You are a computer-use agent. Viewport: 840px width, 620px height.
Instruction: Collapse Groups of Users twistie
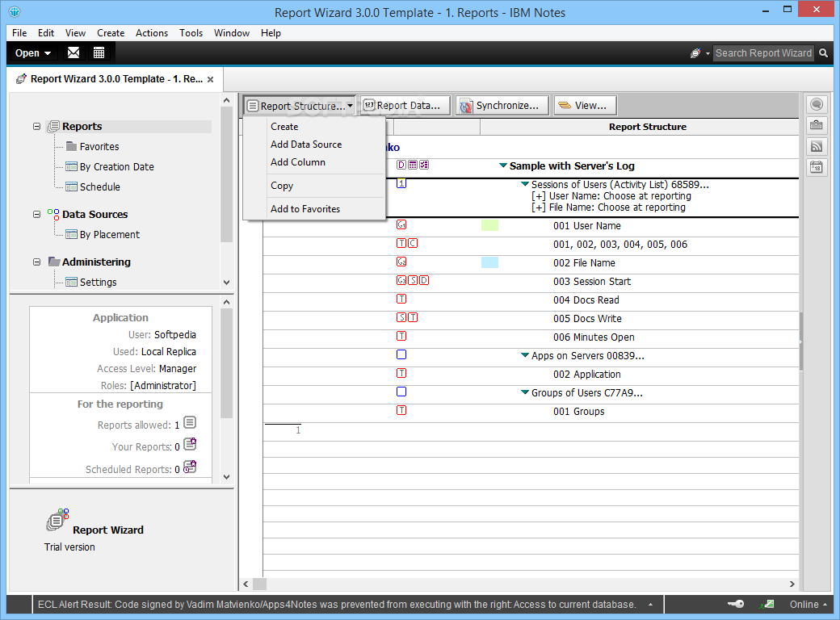click(x=525, y=392)
